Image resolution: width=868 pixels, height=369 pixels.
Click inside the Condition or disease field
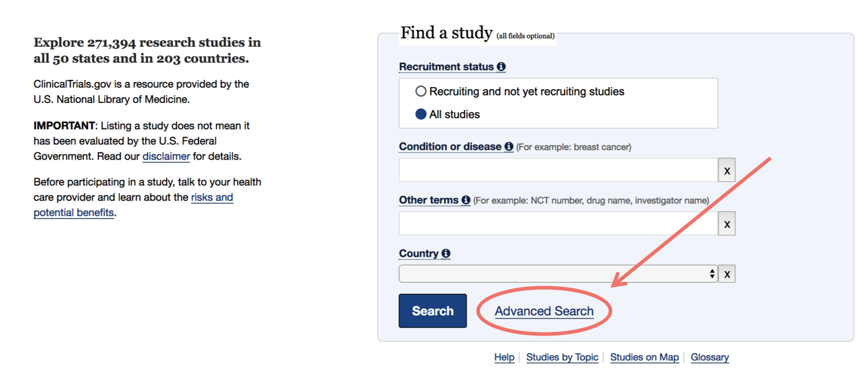coord(555,169)
